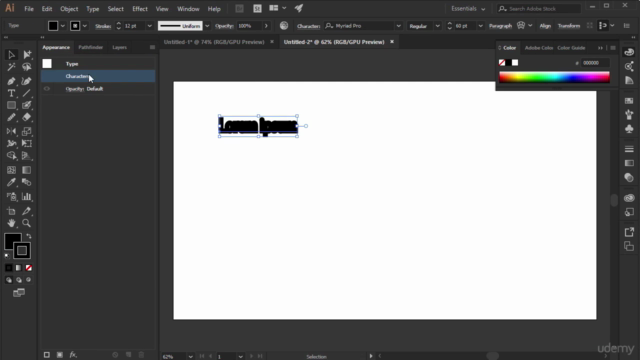Image resolution: width=640 pixels, height=360 pixels.
Task: Swap fill and stroke arrow
Action: click(29, 236)
